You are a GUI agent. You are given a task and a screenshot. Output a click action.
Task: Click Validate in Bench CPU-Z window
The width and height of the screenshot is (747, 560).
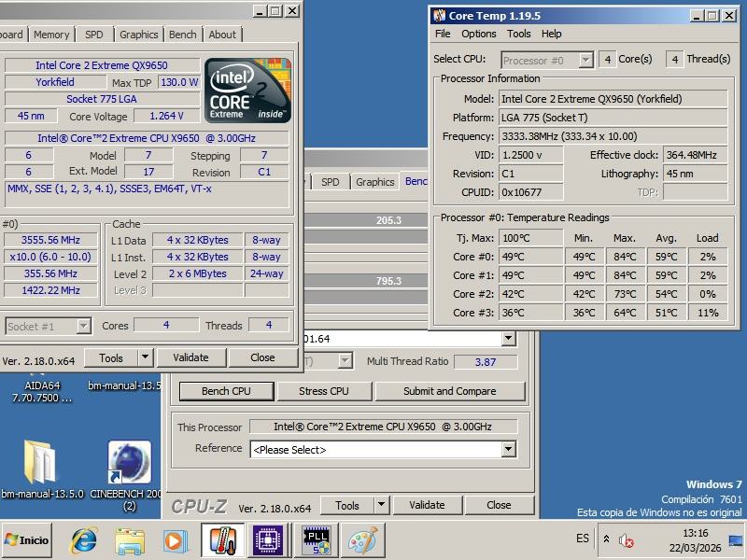[427, 505]
